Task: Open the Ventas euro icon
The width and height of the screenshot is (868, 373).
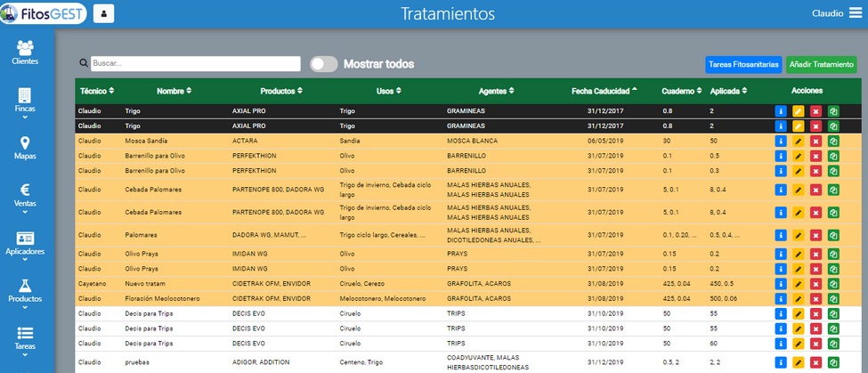Action: 25,190
